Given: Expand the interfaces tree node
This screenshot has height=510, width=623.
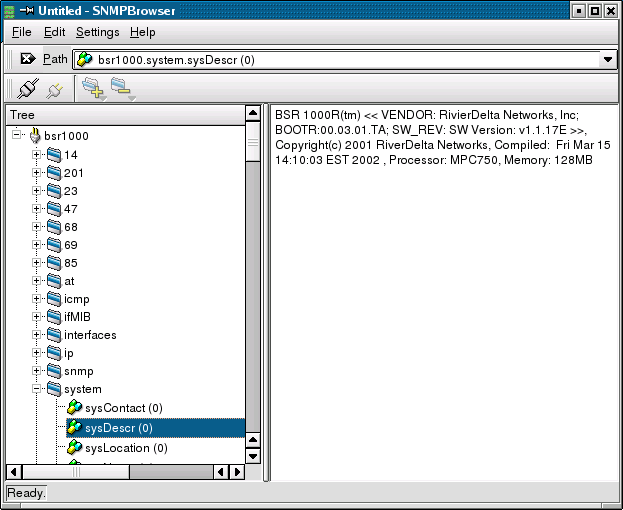Looking at the screenshot, I should (36, 335).
